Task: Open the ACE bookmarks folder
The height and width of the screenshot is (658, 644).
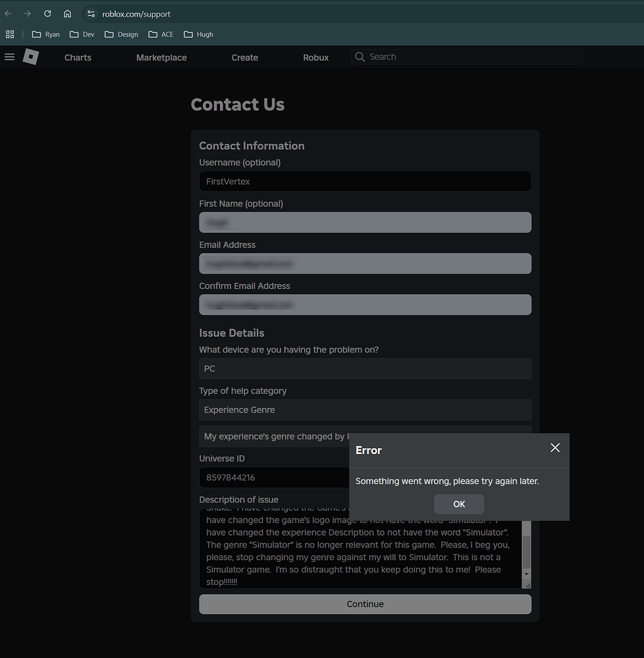Action: (160, 34)
